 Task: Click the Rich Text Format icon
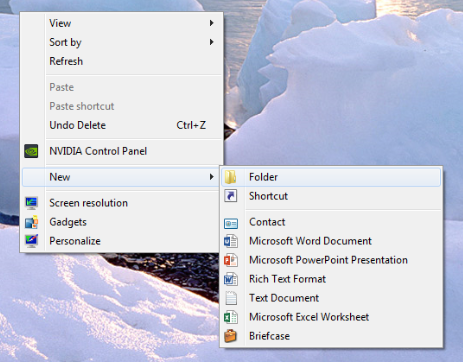(231, 279)
